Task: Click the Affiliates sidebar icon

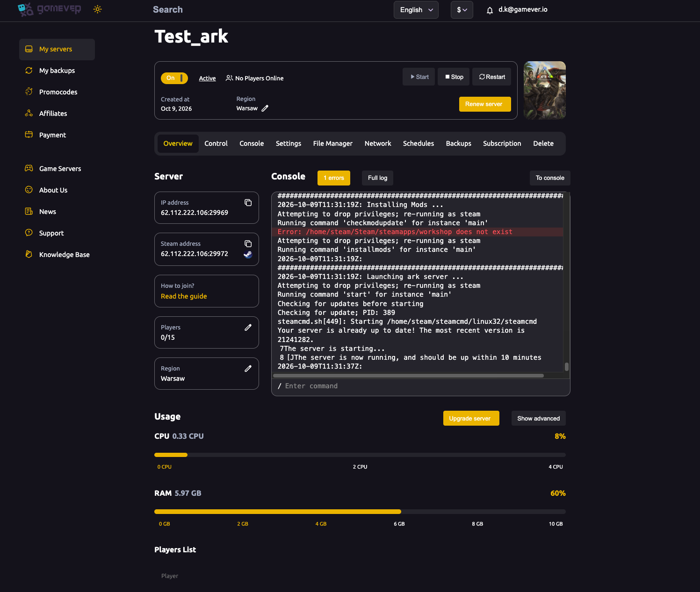Action: [x=29, y=113]
